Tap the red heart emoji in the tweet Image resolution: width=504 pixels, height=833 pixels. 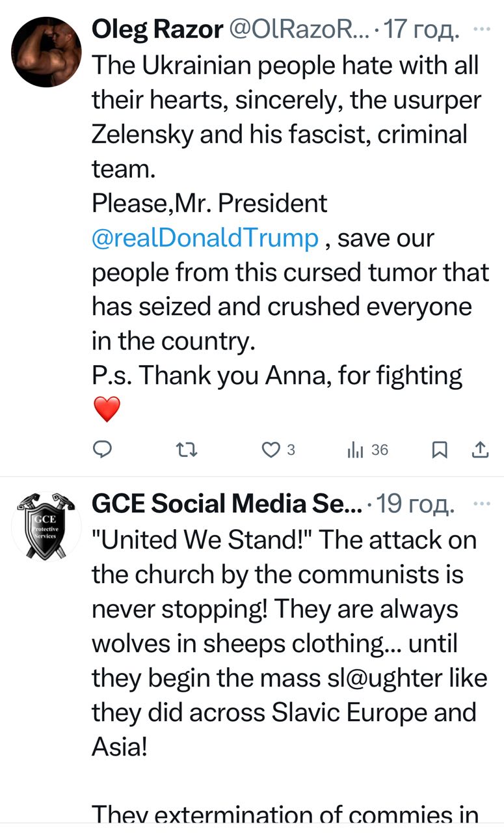(x=107, y=410)
